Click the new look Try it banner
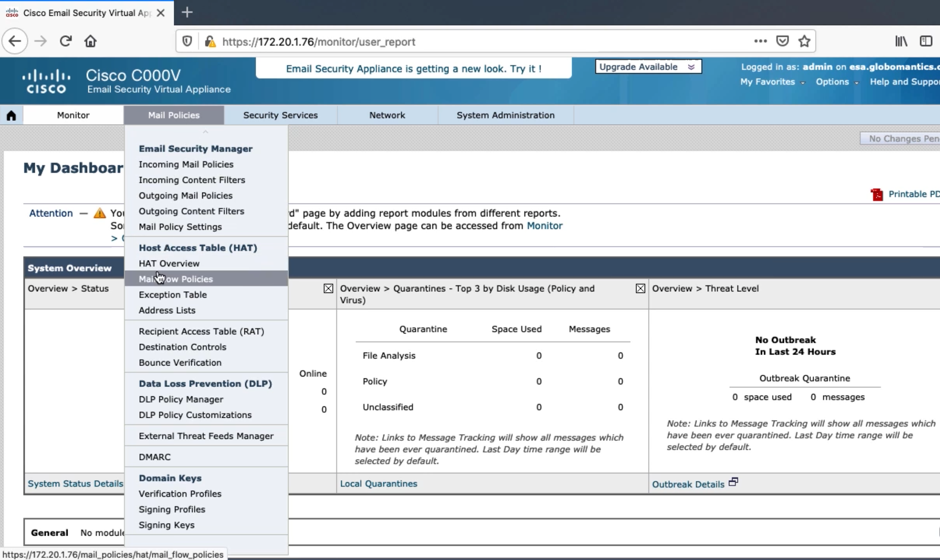 point(414,68)
